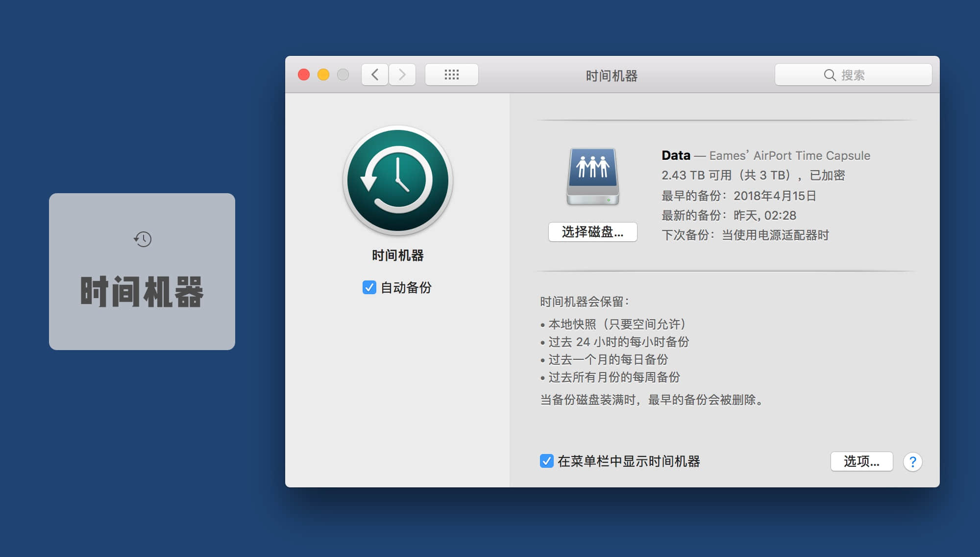Screen dimensions: 980x557
Task: Toggle the 在菜单栏中显示时间机器 checkbox
Action: click(546, 461)
